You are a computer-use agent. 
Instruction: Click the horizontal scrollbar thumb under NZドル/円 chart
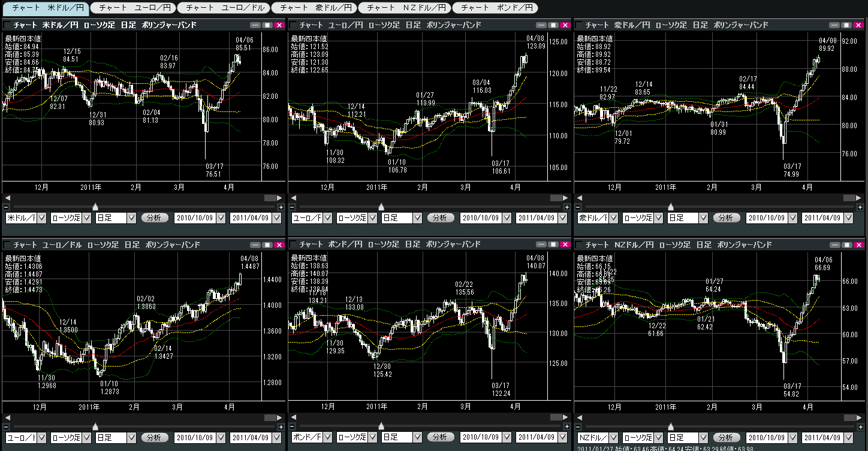849,417
